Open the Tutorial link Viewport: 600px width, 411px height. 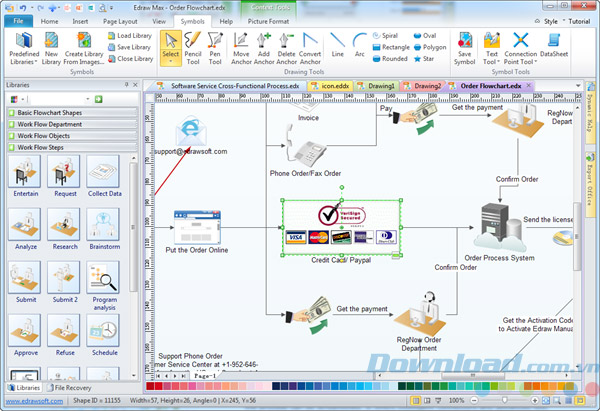[x=579, y=21]
